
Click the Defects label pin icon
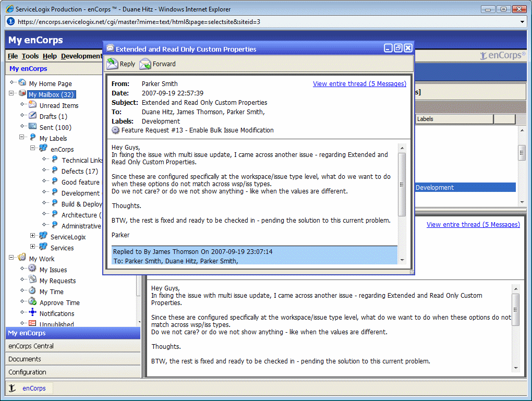coord(55,170)
